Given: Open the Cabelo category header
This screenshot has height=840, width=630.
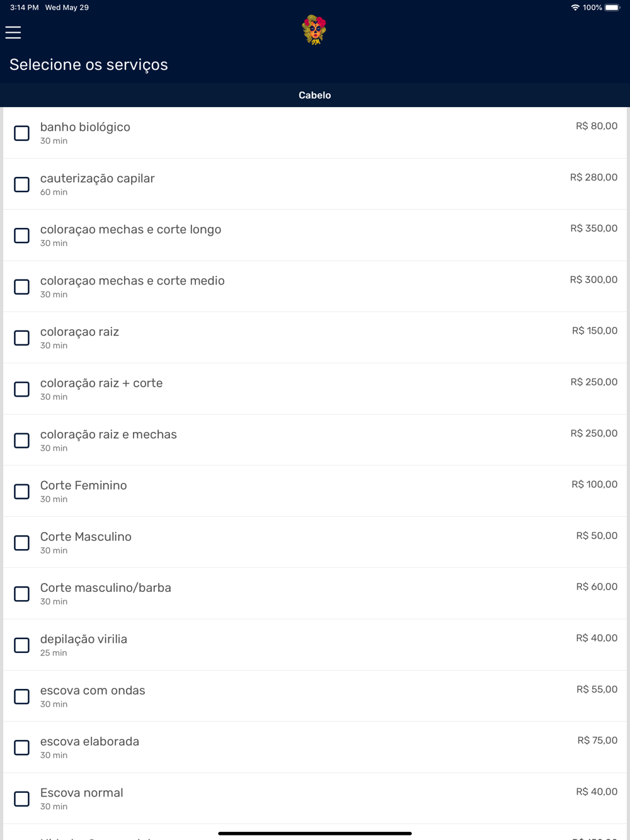Looking at the screenshot, I should (x=315, y=95).
